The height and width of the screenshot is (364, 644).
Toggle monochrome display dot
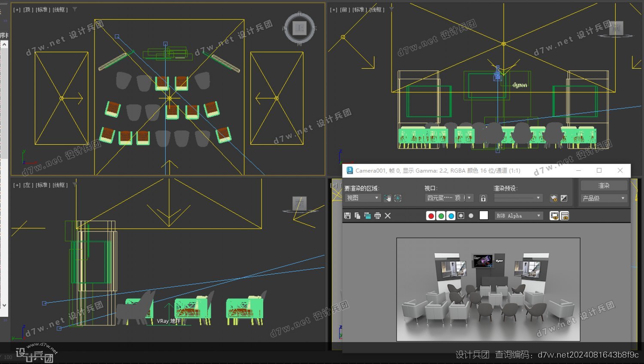pyautogui.click(x=471, y=216)
